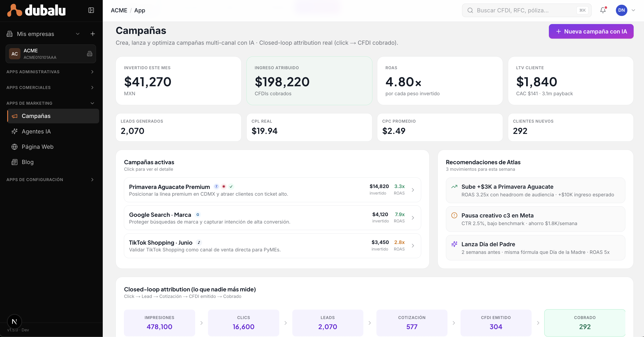644x337 pixels.
Task: Click Cobrado 292 funnel step
Action: pyautogui.click(x=585, y=323)
